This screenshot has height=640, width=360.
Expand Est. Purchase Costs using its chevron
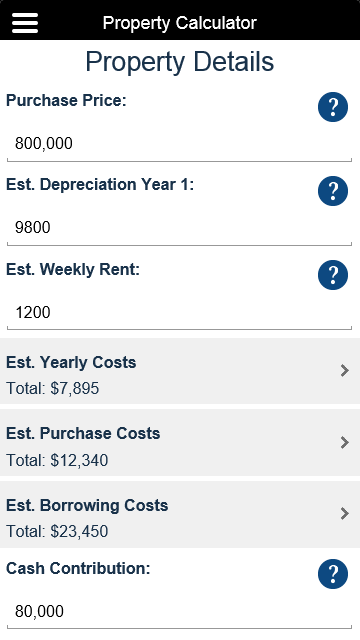click(x=345, y=442)
